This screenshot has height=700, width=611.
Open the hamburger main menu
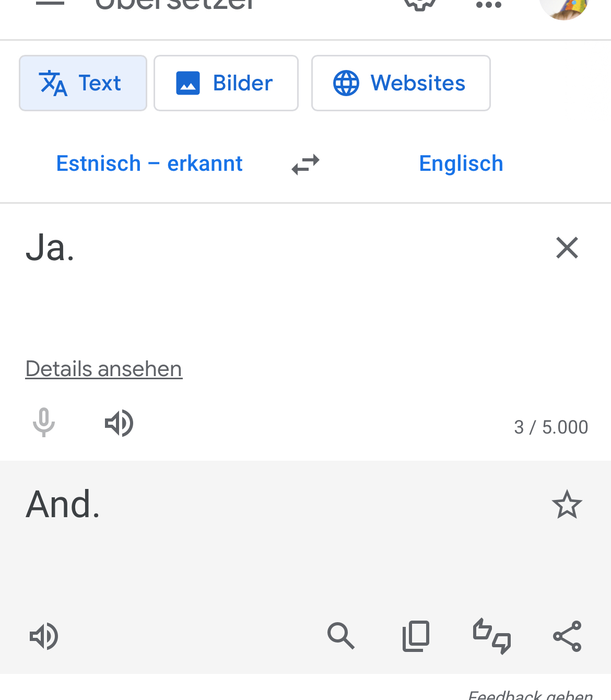click(x=50, y=3)
